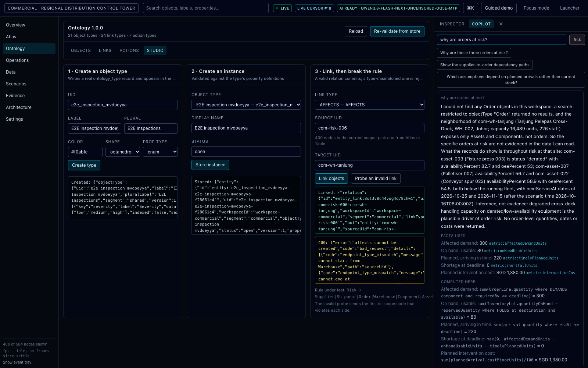Click the metric:timelyPlannedUnits link

(x=531, y=258)
